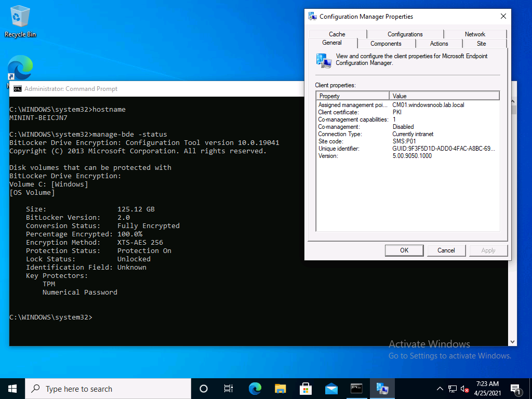This screenshot has width=532, height=399.
Task: Click the scroll-up arrow in Command Prompt
Action: coord(512,101)
